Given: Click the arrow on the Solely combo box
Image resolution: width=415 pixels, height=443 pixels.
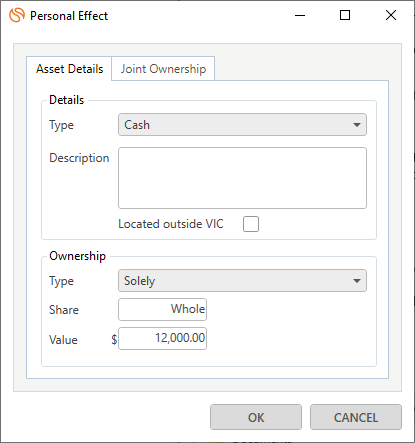Looking at the screenshot, I should pos(357,281).
